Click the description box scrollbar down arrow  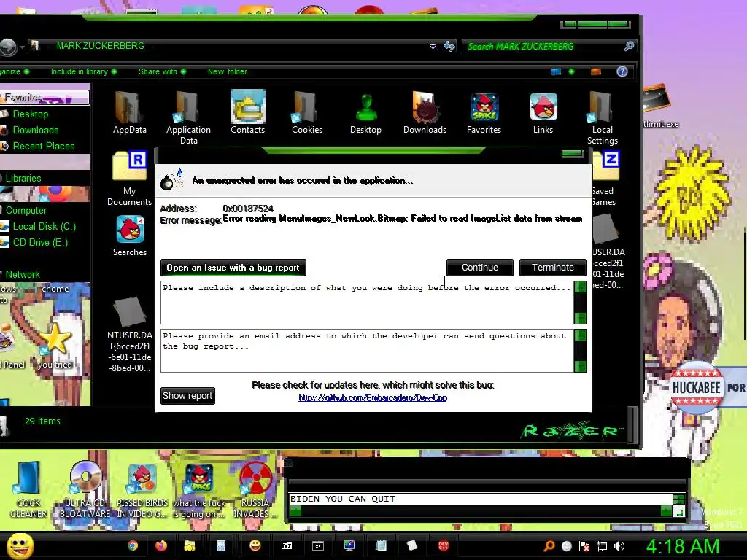click(580, 318)
